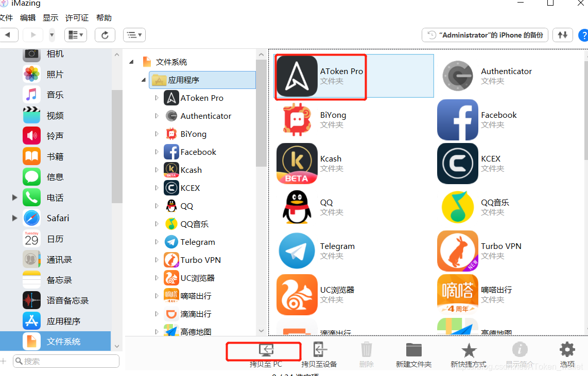The width and height of the screenshot is (588, 376).
Task: Collapse the 应用程序 tree folder
Action: click(144, 80)
